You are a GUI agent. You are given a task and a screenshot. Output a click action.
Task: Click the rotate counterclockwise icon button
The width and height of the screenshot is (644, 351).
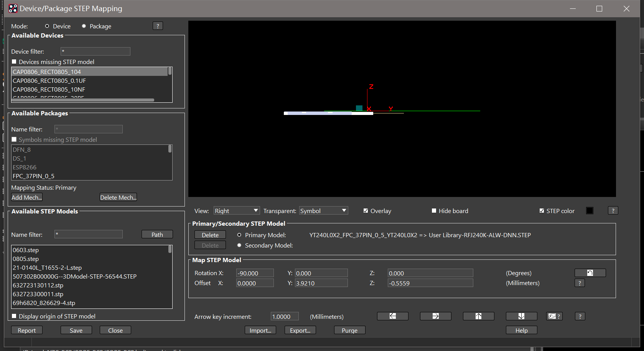coord(590,273)
